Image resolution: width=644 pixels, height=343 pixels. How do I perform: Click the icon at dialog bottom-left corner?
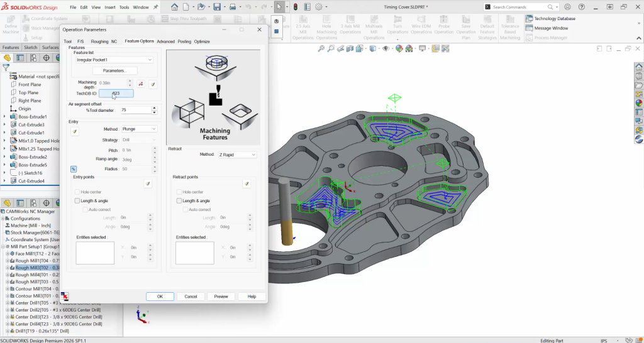click(65, 297)
